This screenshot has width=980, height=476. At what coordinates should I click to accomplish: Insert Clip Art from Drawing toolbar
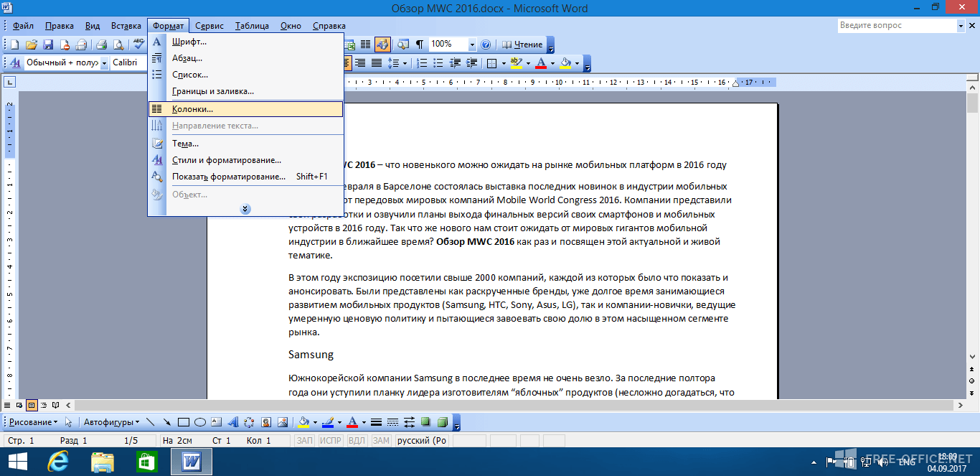click(265, 422)
